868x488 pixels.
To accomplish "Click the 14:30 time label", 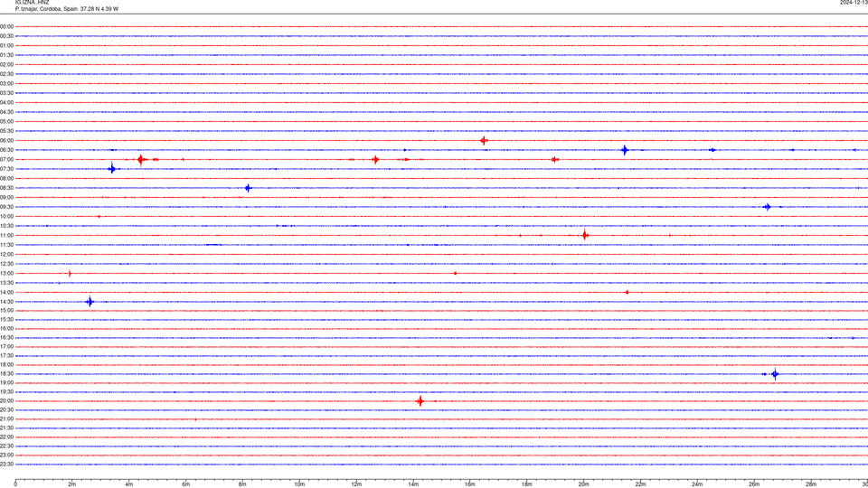I will point(6,302).
